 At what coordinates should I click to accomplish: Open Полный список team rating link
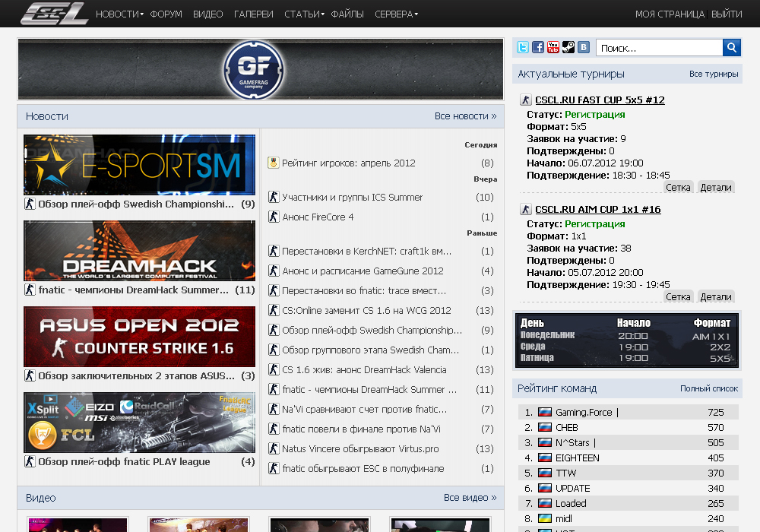[708, 388]
